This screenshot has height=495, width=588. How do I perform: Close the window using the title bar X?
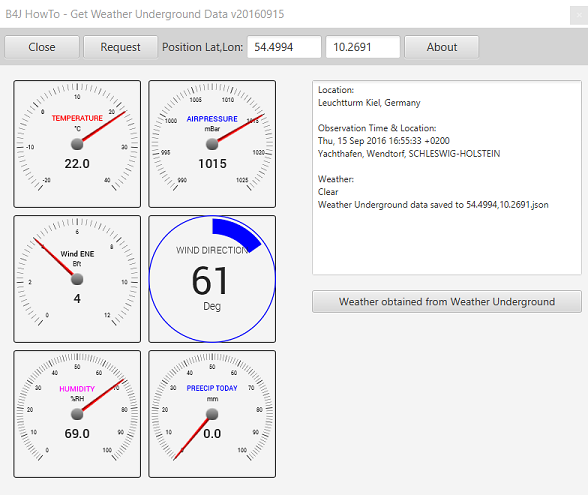(579, 15)
